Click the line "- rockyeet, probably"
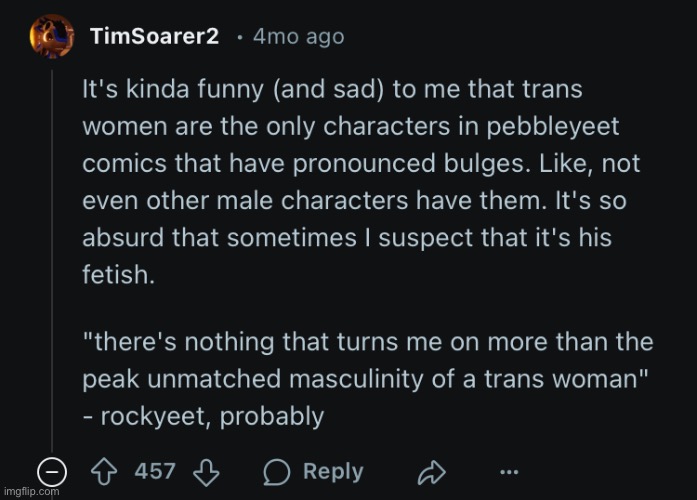This screenshot has width=697, height=500. coord(203,417)
